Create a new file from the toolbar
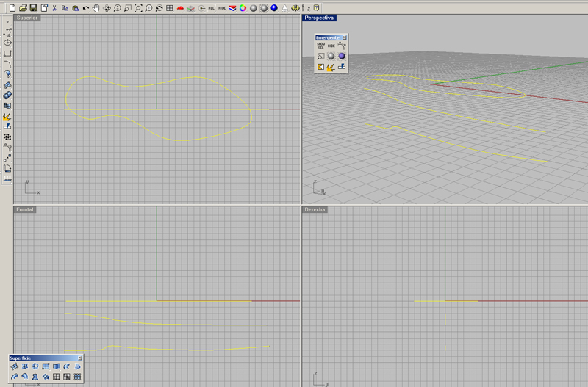This screenshot has height=387, width=588. [x=12, y=8]
